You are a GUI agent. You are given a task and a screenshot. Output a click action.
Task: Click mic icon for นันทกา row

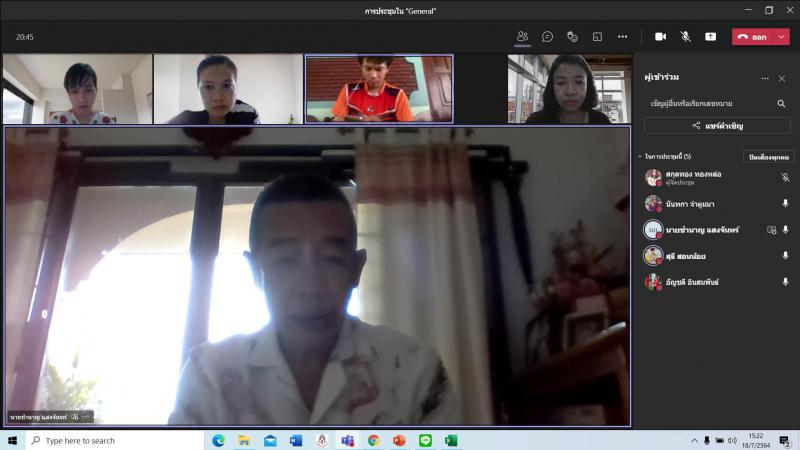pyautogui.click(x=785, y=203)
